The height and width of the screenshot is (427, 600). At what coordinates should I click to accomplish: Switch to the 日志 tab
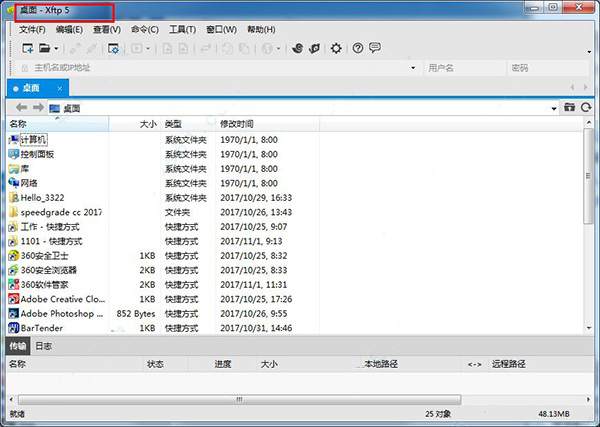click(x=44, y=346)
